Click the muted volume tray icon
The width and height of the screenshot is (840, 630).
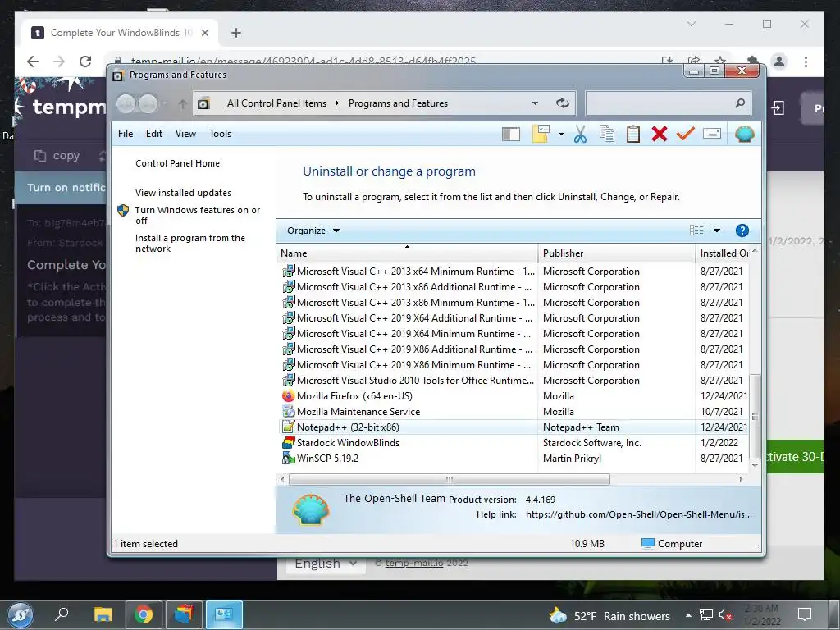click(x=725, y=615)
